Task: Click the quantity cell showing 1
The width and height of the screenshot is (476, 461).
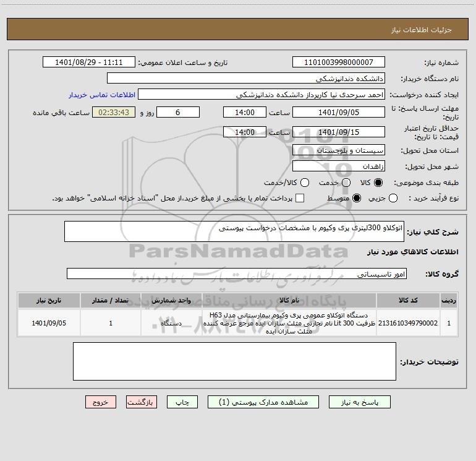Action: [111, 323]
